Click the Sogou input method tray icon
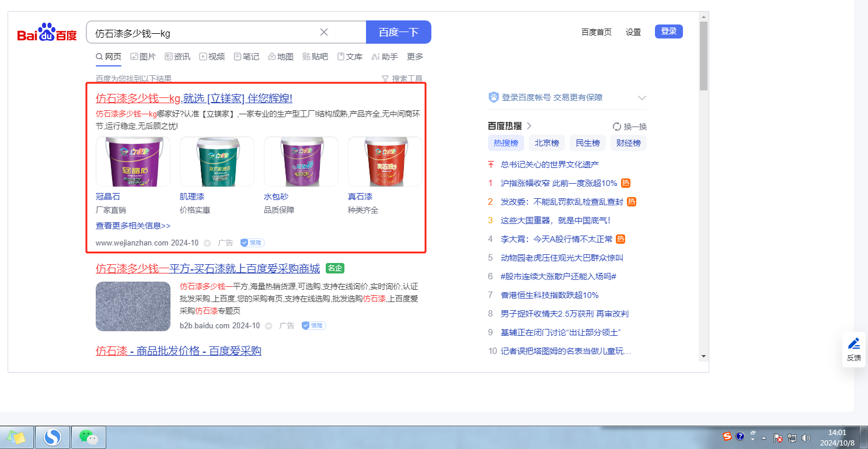Screen dimensions: 868x449 point(727,436)
